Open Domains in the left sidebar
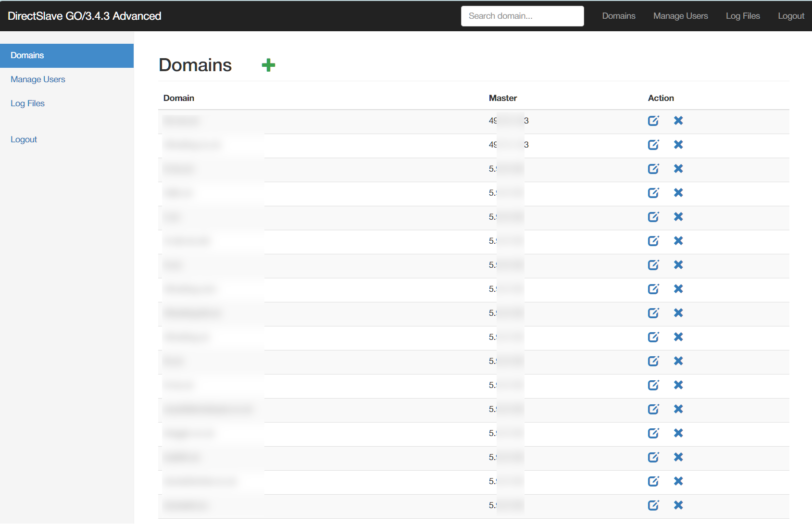The width and height of the screenshot is (812, 524). tap(27, 55)
